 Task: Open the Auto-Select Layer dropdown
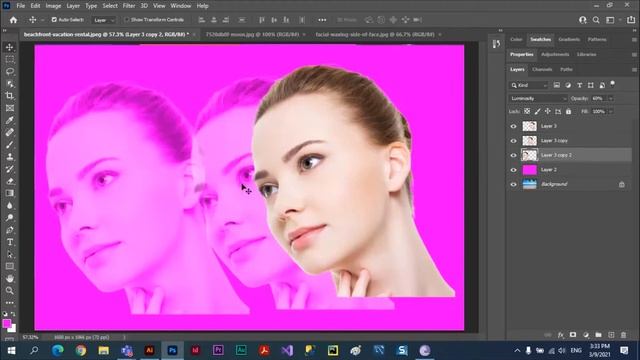click(104, 20)
